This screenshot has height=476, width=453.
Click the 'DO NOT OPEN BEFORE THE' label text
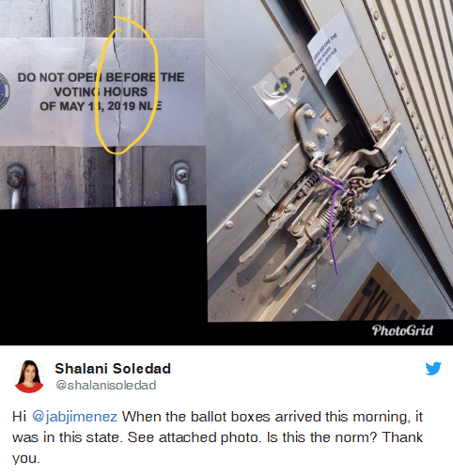click(101, 77)
